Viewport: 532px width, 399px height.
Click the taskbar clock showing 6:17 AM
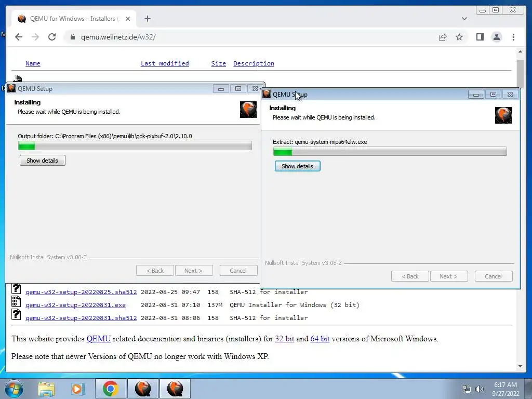click(x=506, y=389)
